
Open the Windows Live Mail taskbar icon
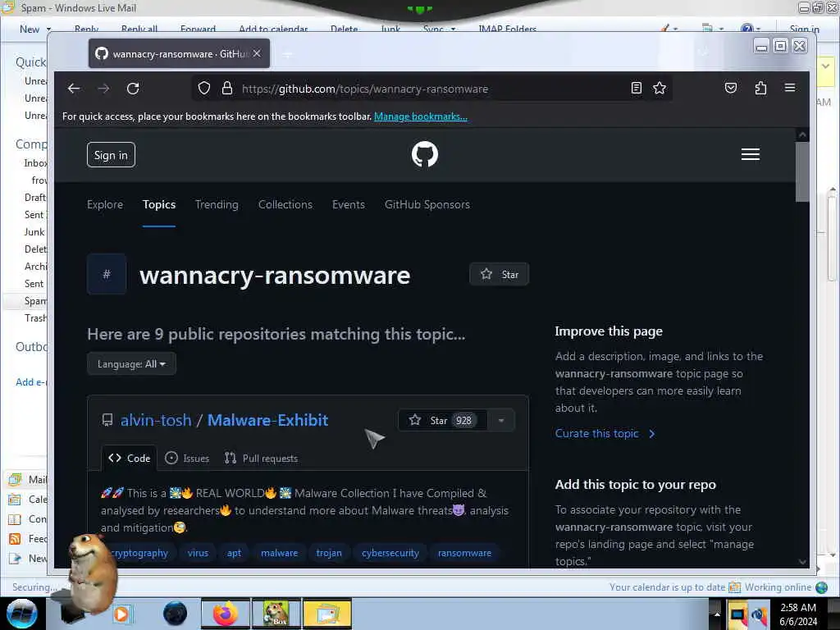[x=326, y=614]
